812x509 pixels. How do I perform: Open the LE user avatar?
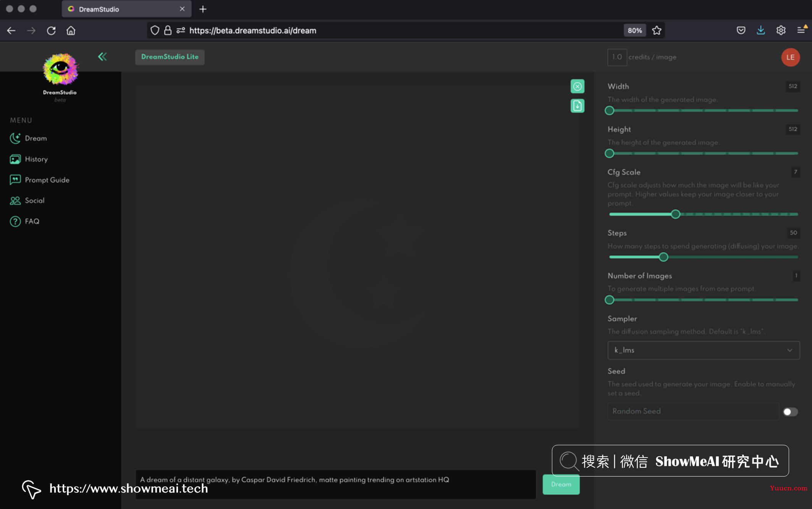coord(790,57)
